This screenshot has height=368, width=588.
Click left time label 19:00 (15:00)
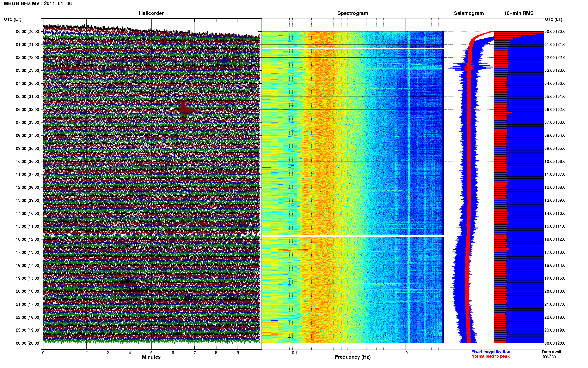(28, 278)
